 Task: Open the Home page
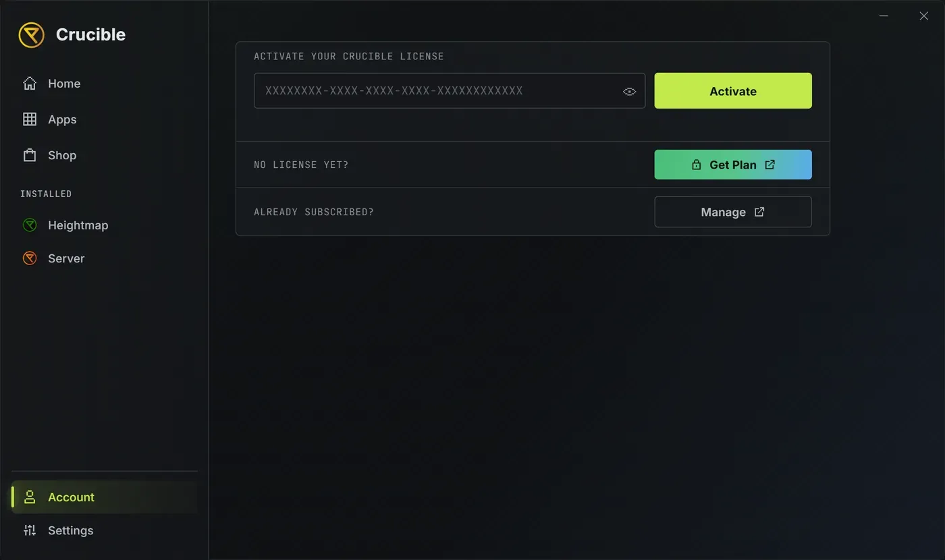point(105,84)
